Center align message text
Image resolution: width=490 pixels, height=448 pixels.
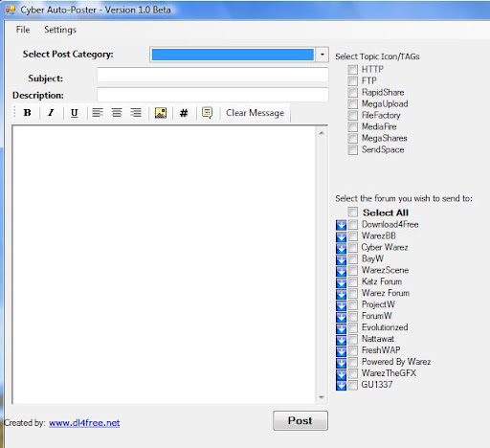pyautogui.click(x=117, y=113)
